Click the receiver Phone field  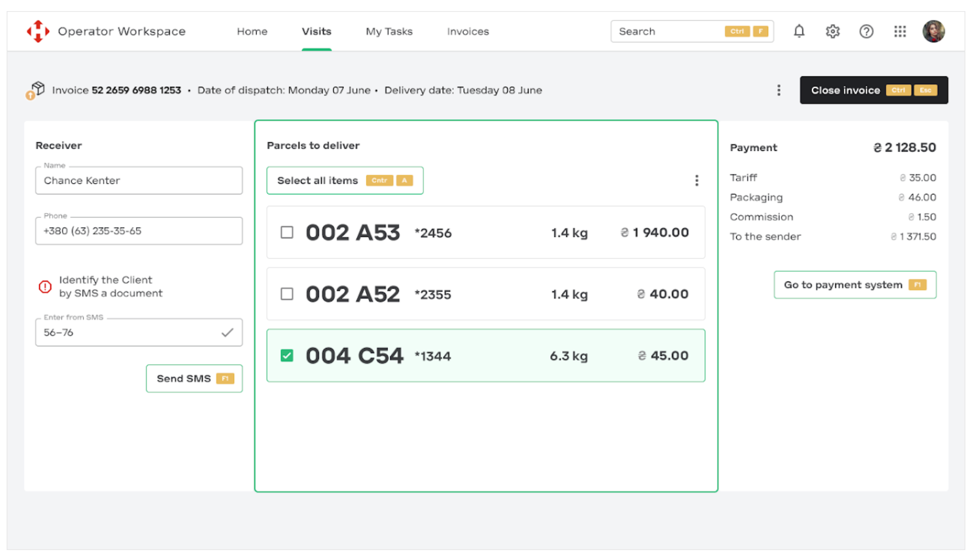[x=139, y=231]
